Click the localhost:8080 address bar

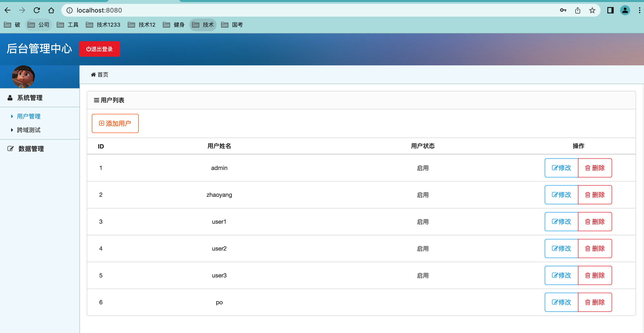pyautogui.click(x=300, y=10)
